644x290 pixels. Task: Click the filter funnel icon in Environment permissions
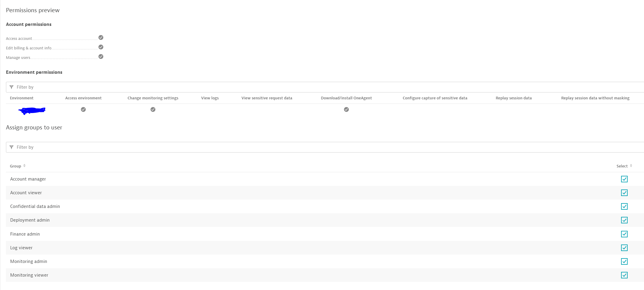coord(12,87)
